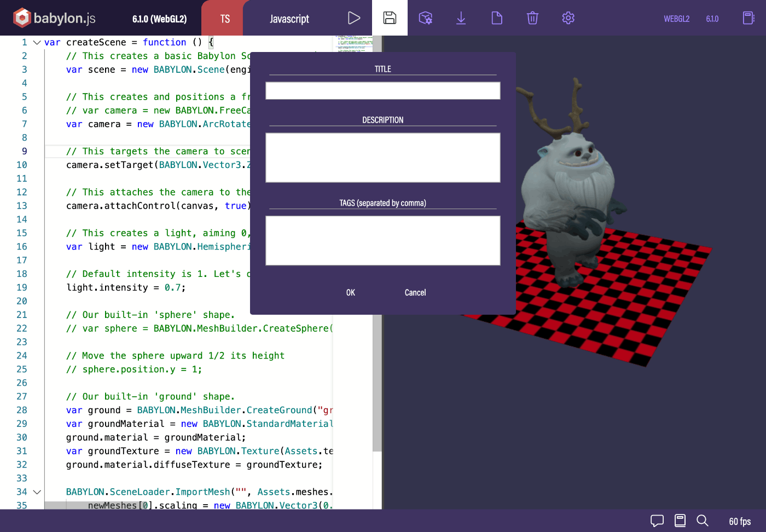Click line number 28 in gutter

(x=22, y=410)
